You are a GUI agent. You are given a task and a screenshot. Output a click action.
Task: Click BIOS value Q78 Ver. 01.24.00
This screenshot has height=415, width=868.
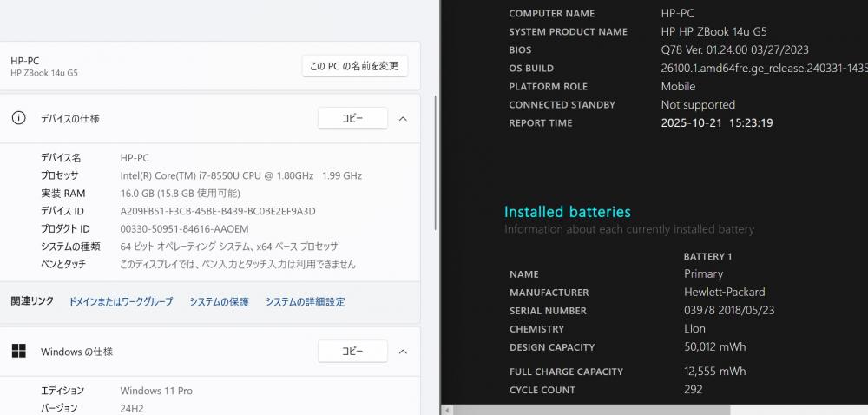click(x=734, y=49)
